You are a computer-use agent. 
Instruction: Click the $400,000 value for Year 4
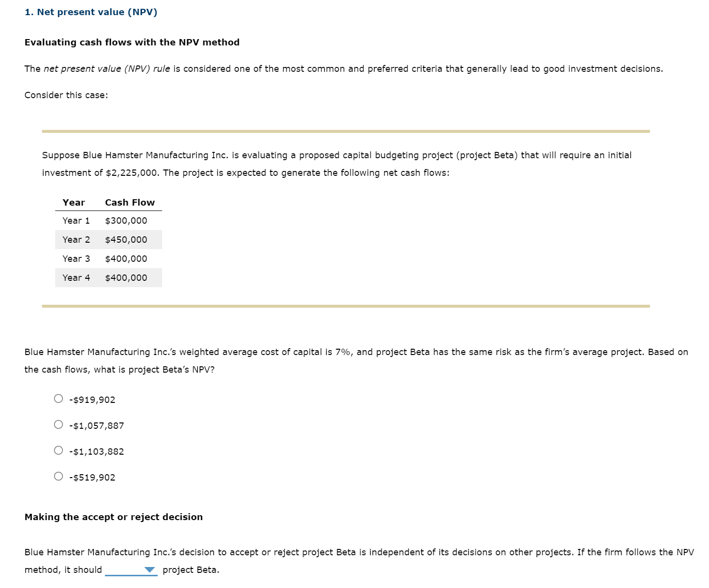pyautogui.click(x=126, y=277)
